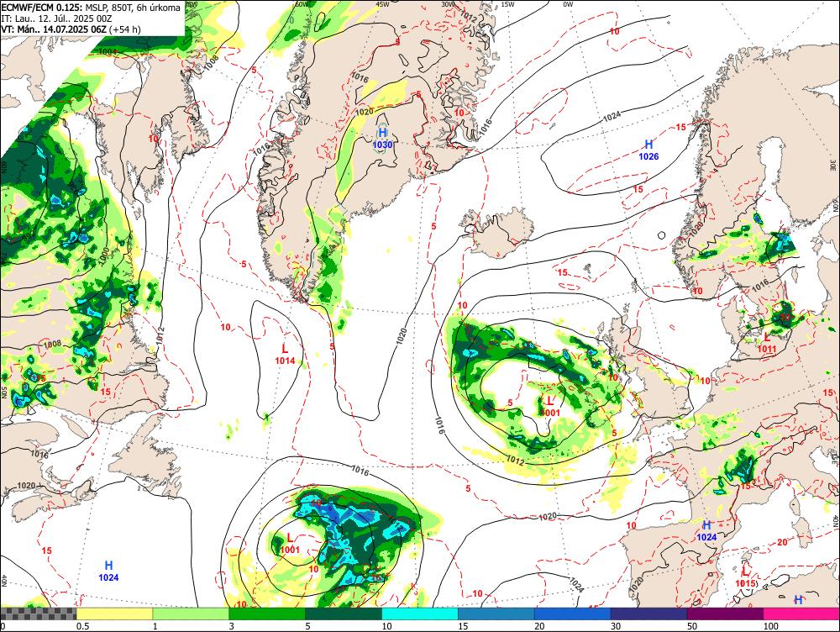The height and width of the screenshot is (632, 840).
Task: Click the pink above-100 mm legend swatch
Action: tap(801, 614)
